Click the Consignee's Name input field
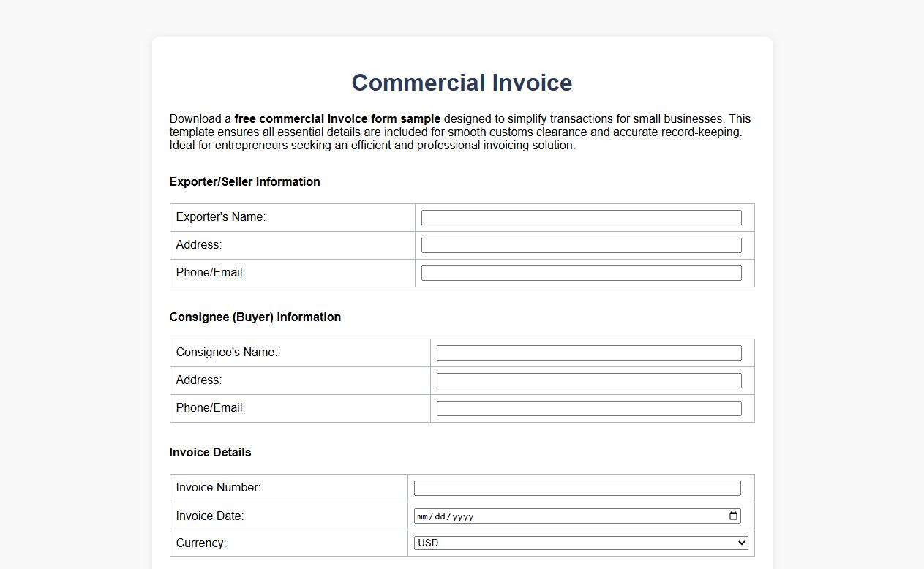This screenshot has height=569, width=924. (587, 353)
